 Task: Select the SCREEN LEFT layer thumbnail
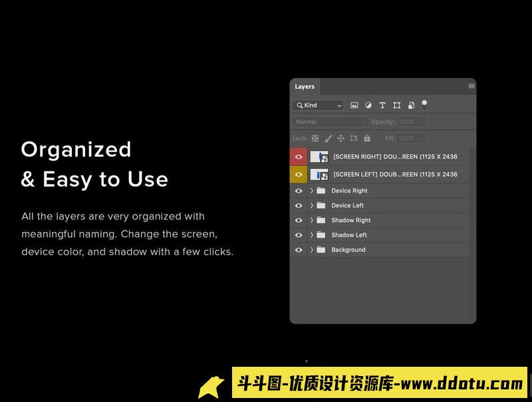pos(319,174)
